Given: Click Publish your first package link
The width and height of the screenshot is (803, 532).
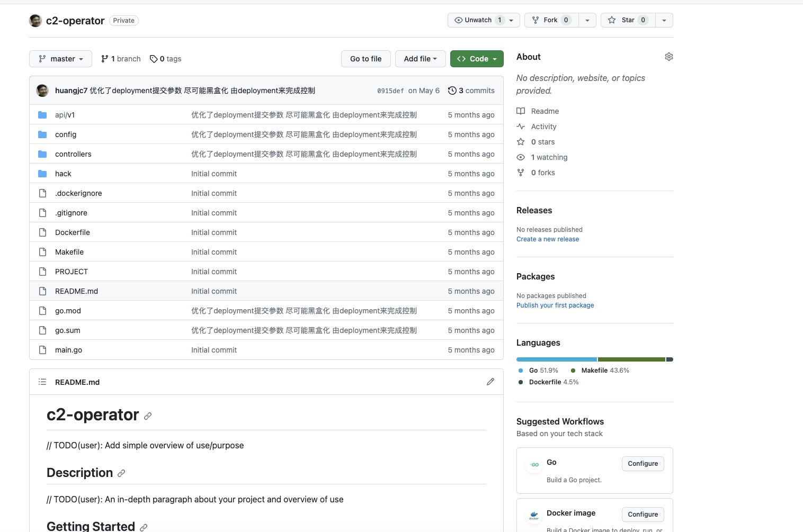Looking at the screenshot, I should point(555,305).
